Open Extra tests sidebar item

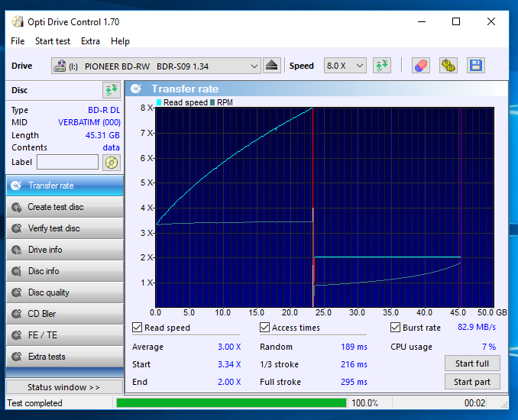click(65, 357)
